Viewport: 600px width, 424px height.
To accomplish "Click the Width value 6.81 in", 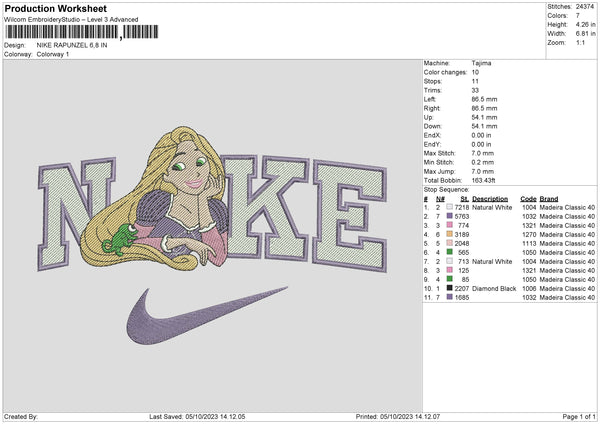I will 585,34.
